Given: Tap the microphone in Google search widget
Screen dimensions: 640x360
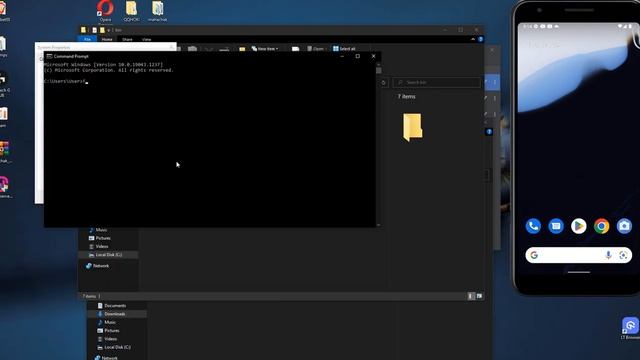Looking at the screenshot, I should point(608,255).
